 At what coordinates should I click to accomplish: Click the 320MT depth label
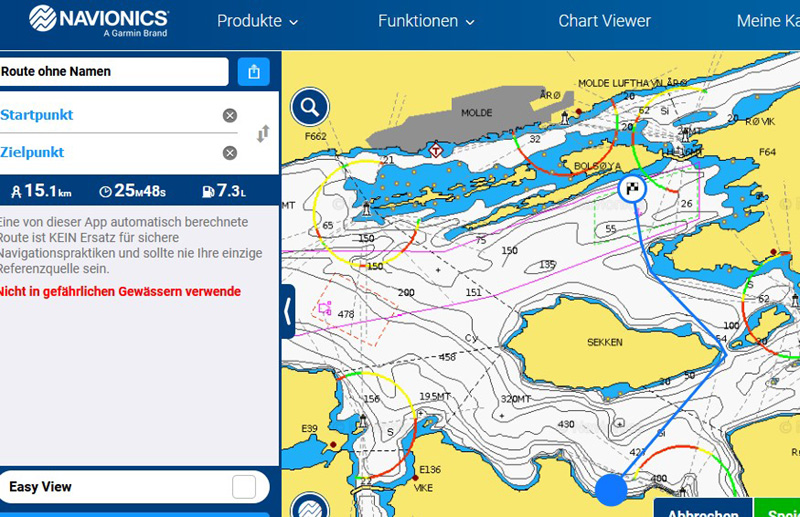515,399
